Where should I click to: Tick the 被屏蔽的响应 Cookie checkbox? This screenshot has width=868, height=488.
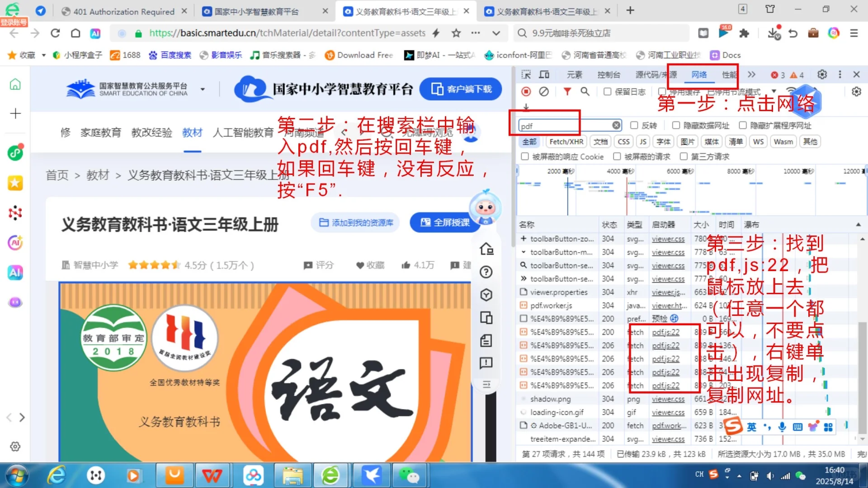click(x=525, y=156)
